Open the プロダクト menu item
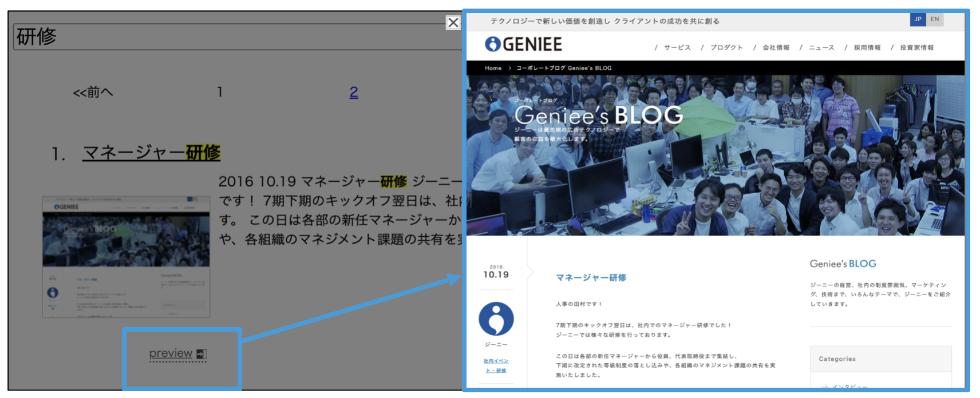980x398 pixels. coord(726,48)
